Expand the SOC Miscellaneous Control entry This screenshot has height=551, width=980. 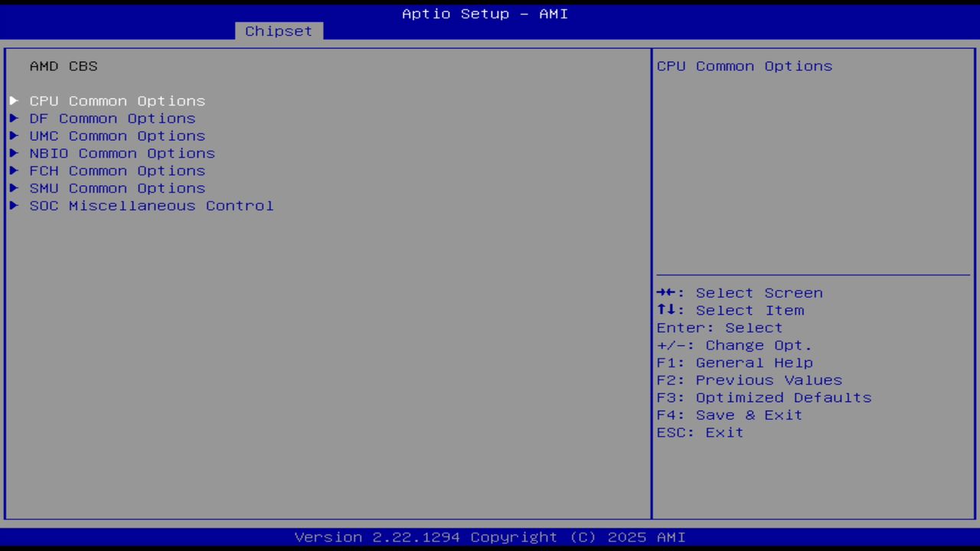click(x=151, y=205)
